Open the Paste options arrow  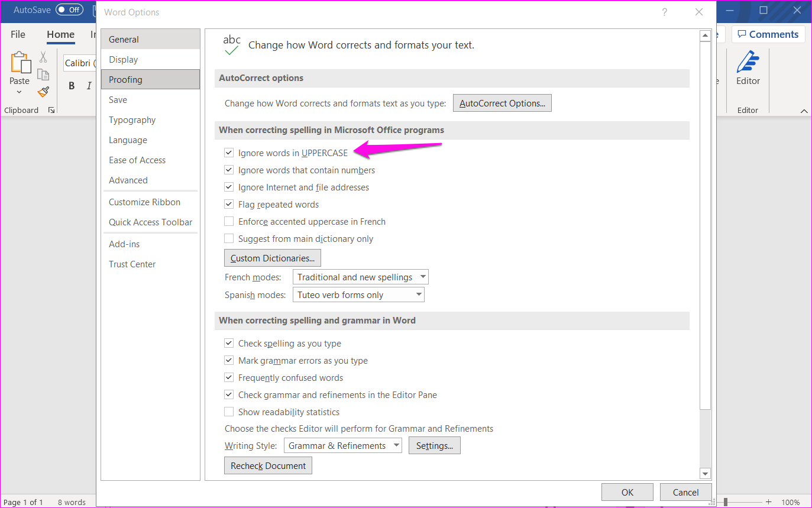[x=19, y=92]
